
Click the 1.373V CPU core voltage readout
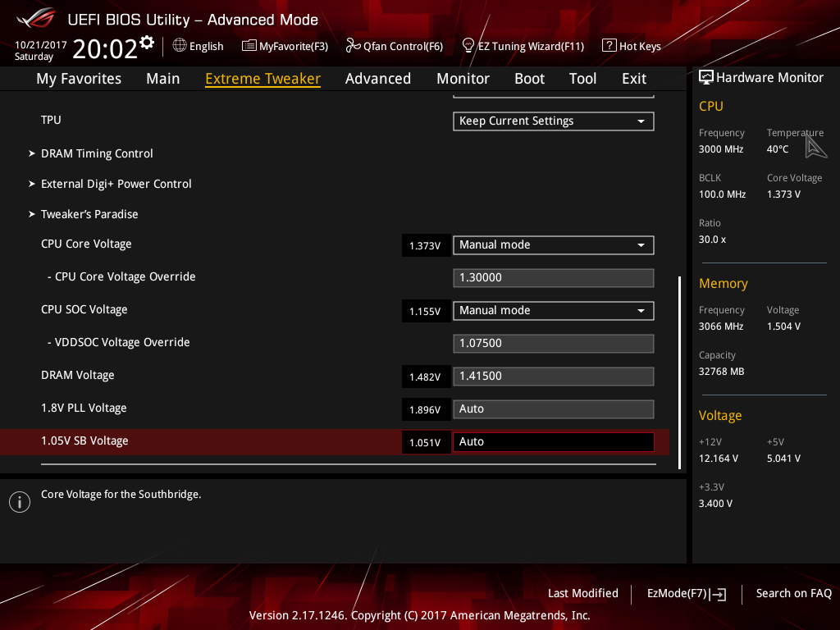426,245
